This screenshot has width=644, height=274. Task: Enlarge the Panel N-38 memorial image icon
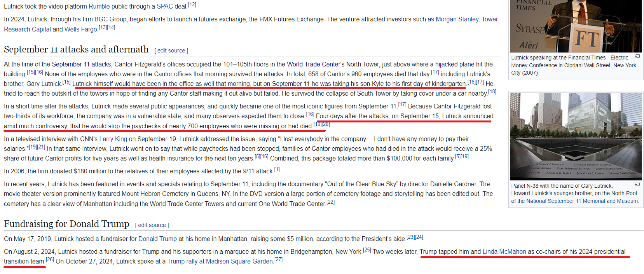click(637, 185)
